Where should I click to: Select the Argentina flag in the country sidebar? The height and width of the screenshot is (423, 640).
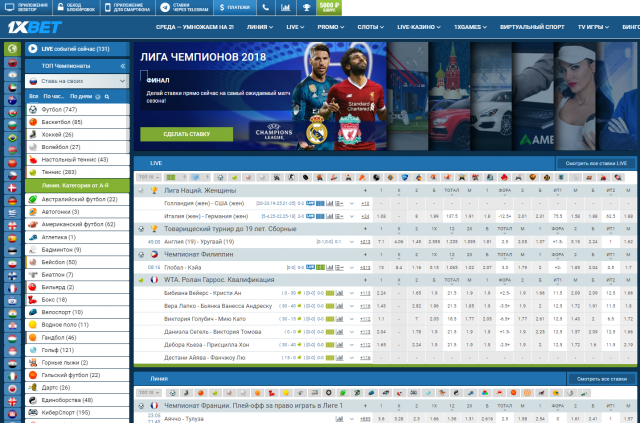click(12, 75)
